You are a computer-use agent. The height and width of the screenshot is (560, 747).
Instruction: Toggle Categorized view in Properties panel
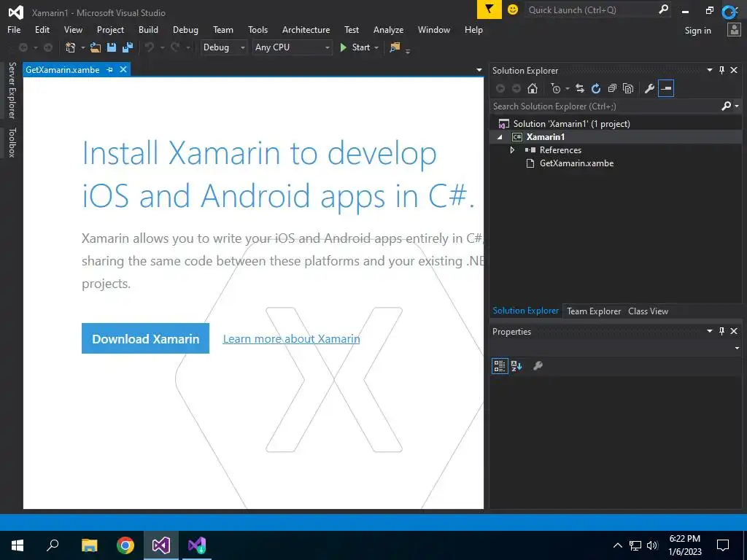pyautogui.click(x=500, y=366)
